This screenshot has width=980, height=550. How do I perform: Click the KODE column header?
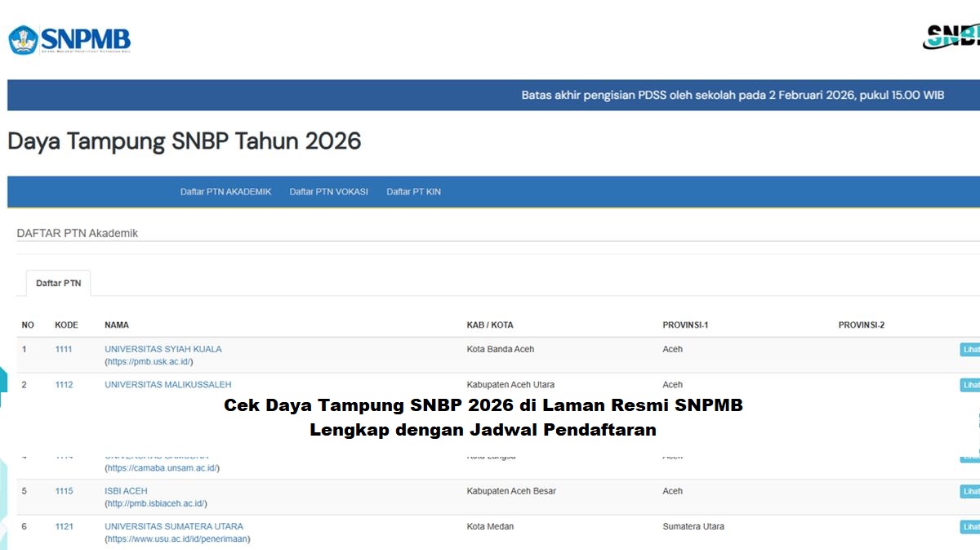click(66, 325)
